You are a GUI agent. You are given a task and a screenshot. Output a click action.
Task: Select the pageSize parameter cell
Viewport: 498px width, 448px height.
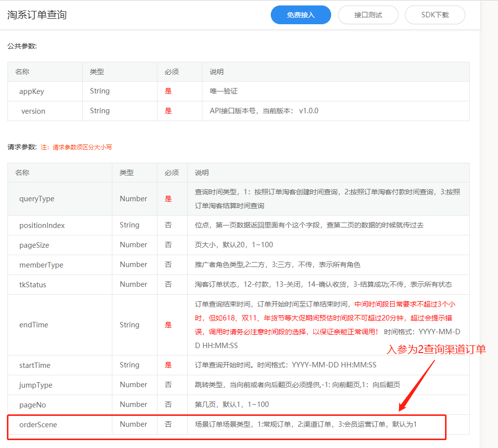pos(34,245)
